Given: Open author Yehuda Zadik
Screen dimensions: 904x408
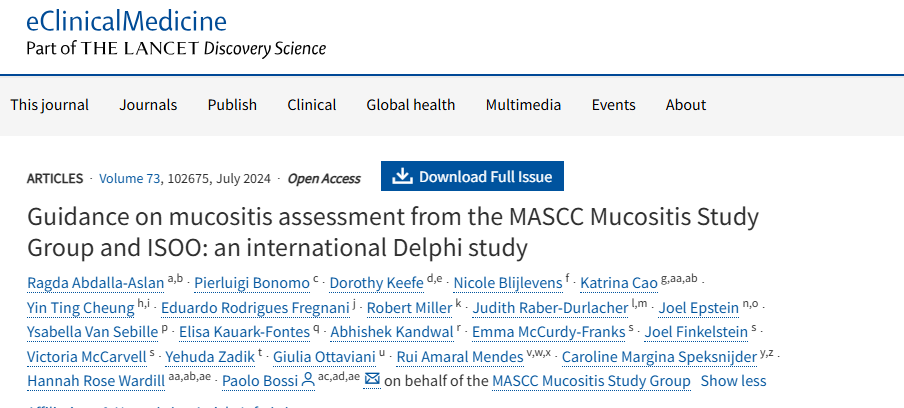Looking at the screenshot, I should 210,357.
